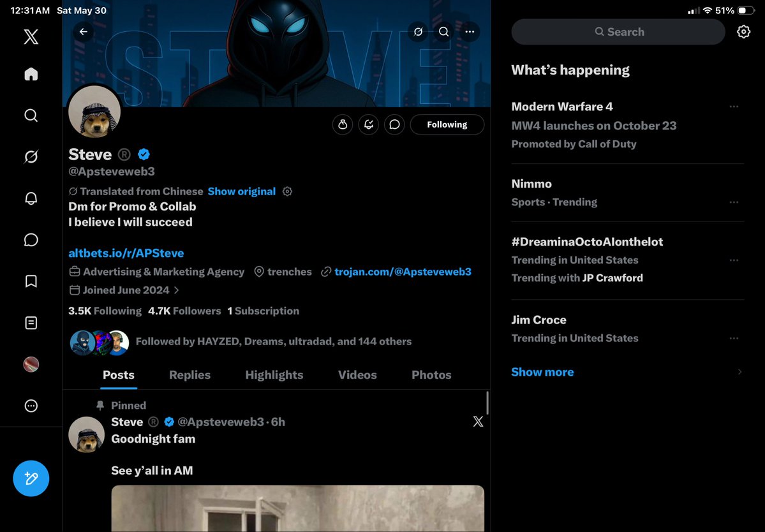Send a tip via money bag icon
The image size is (765, 532).
pos(343,124)
